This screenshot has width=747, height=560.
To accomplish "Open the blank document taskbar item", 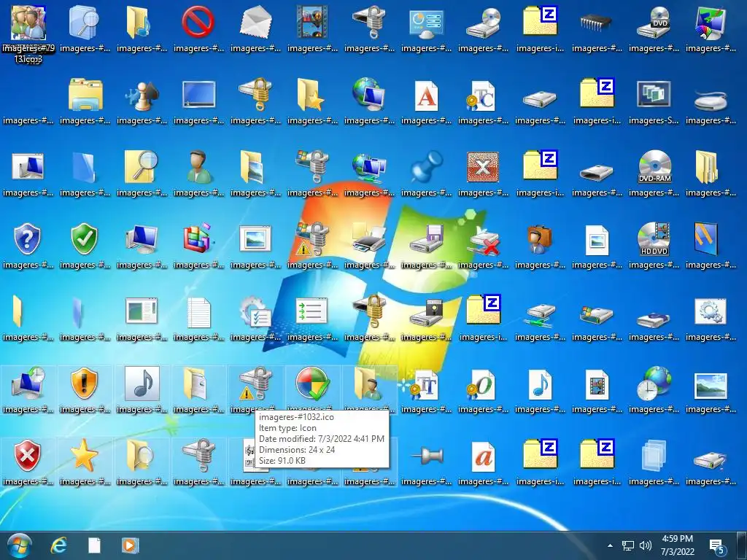I will [x=94, y=545].
